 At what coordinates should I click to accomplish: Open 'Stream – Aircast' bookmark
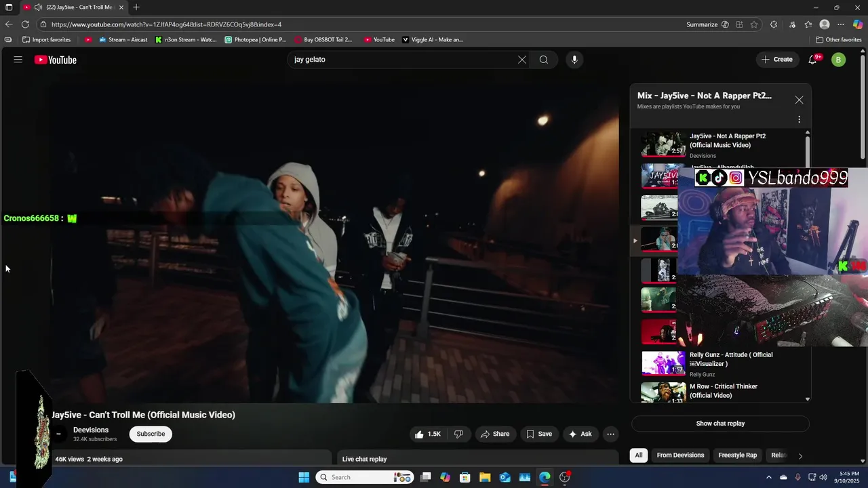(x=123, y=40)
